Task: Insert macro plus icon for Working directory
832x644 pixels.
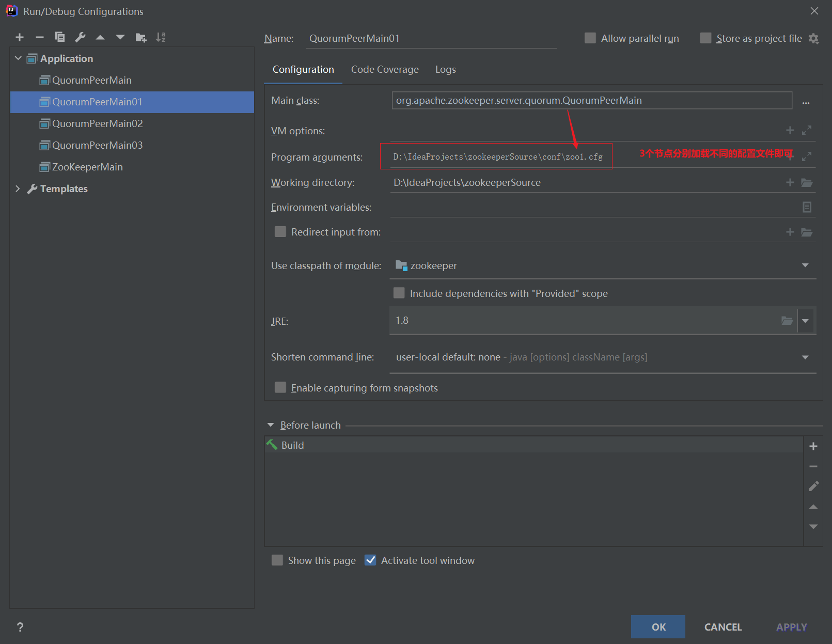Action: (x=790, y=182)
